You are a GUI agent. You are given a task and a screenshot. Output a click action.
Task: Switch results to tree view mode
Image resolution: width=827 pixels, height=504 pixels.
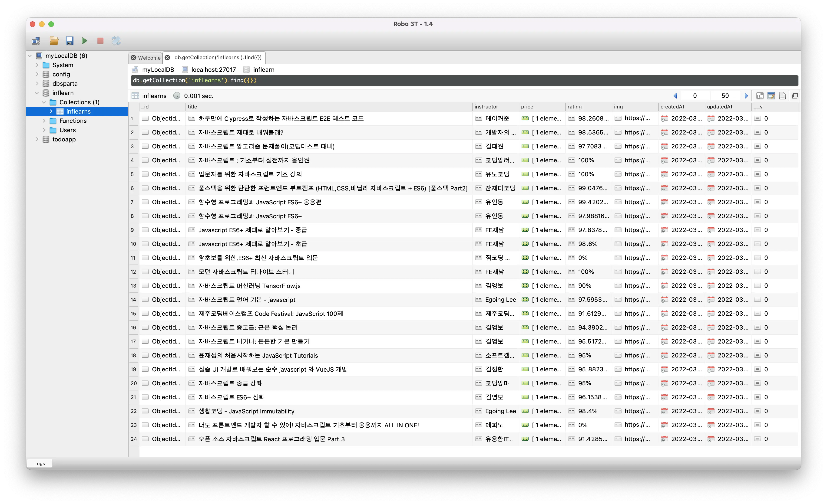pyautogui.click(x=760, y=96)
